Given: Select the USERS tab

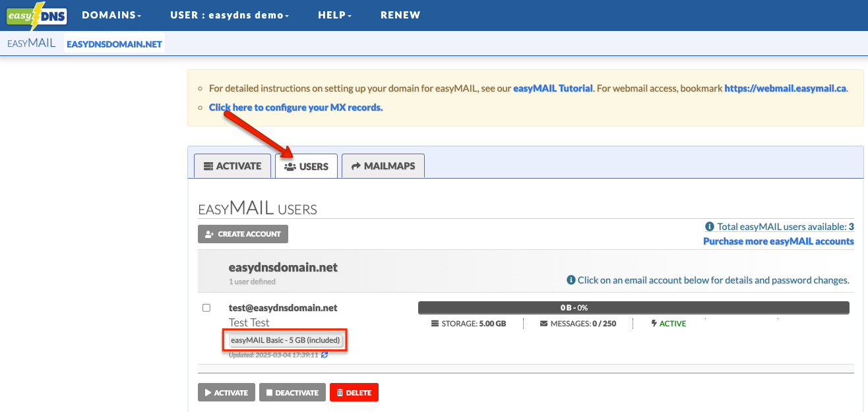Looking at the screenshot, I should pos(306,166).
